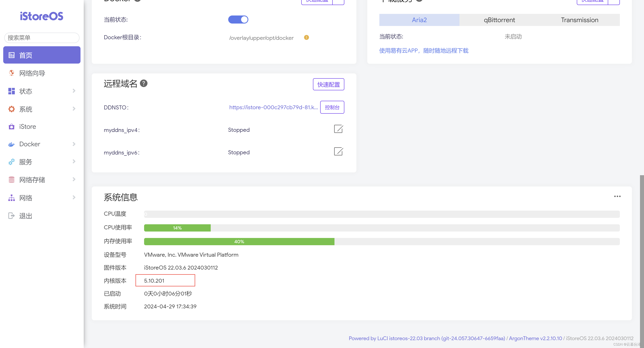
Task: Open the three-dot menu in 系统信息
Action: [617, 196]
